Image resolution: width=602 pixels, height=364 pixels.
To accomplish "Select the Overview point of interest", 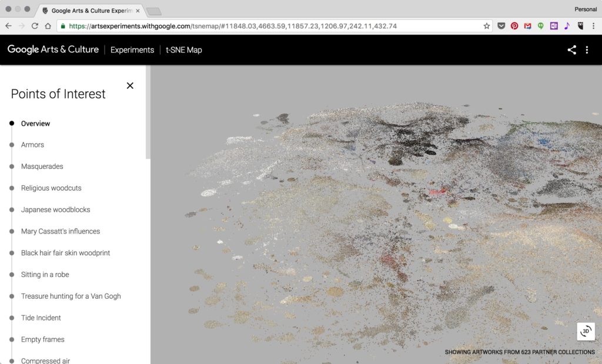I will (x=35, y=123).
